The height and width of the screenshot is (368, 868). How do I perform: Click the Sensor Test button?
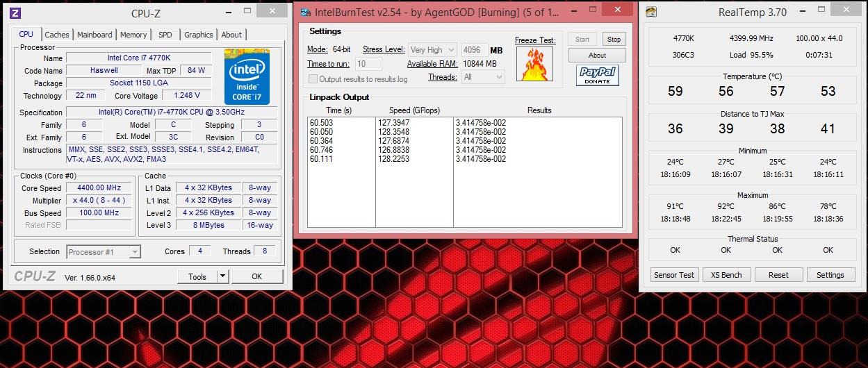(674, 275)
